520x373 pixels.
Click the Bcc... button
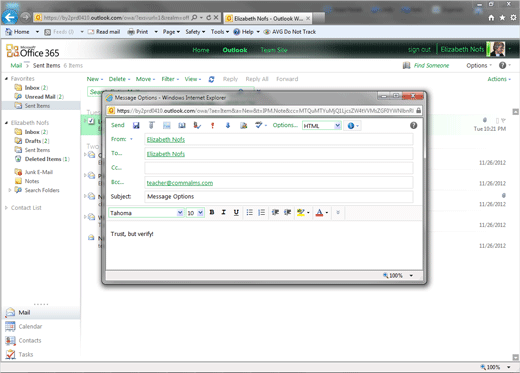coord(117,182)
